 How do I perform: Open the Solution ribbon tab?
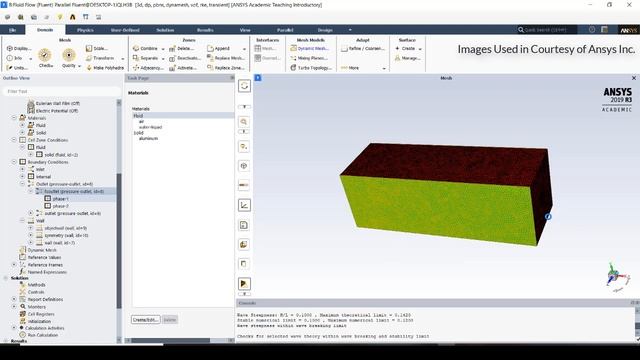[x=165, y=30]
